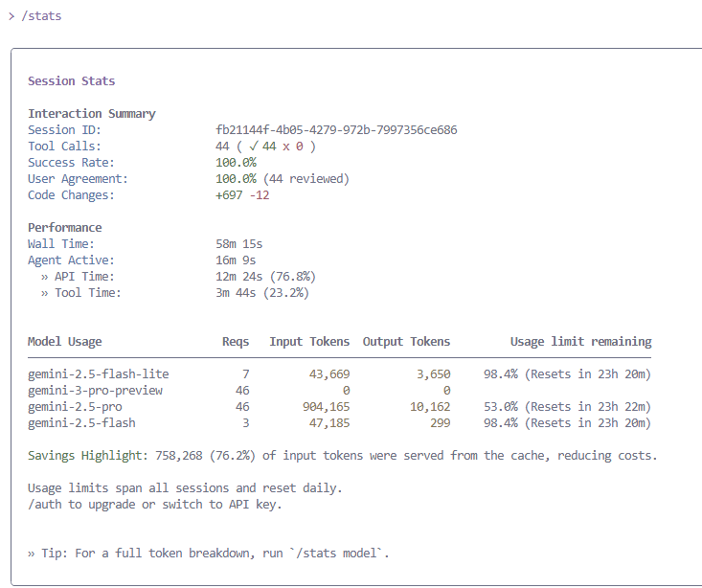Click the +697 -12 Code Changes value
Image resolution: width=702 pixels, height=588 pixels.
click(x=243, y=195)
